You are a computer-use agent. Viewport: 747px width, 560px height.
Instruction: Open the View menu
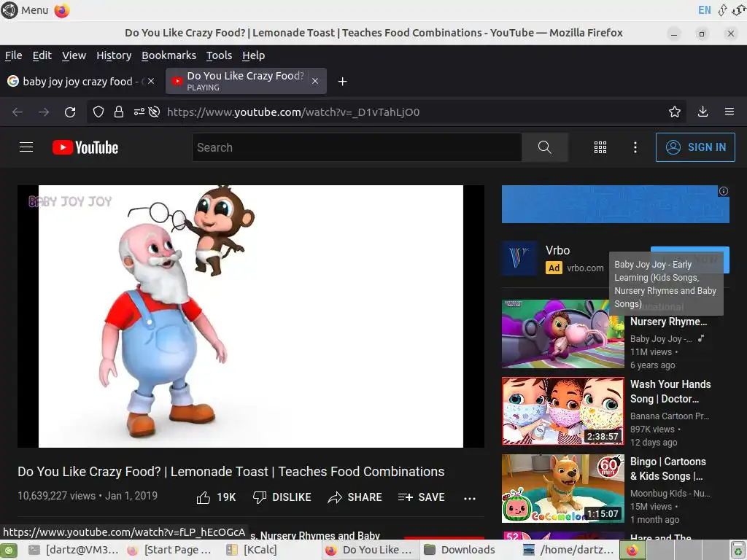pyautogui.click(x=74, y=55)
